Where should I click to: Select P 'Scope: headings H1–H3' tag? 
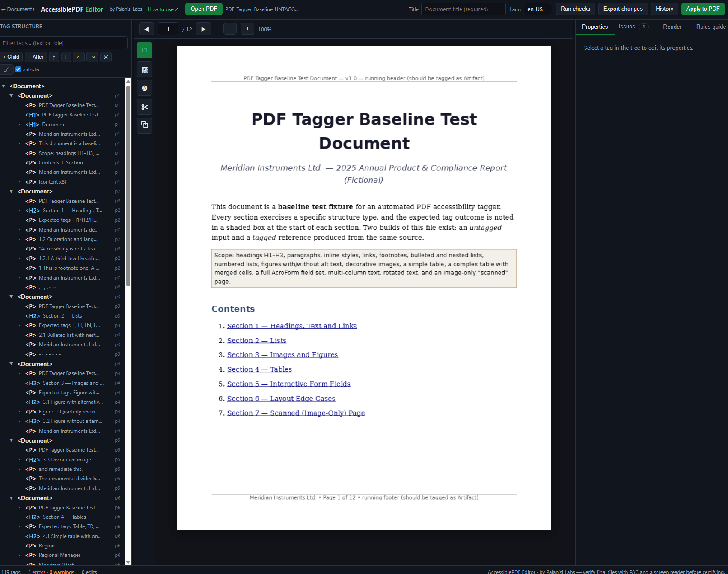[x=62, y=153]
